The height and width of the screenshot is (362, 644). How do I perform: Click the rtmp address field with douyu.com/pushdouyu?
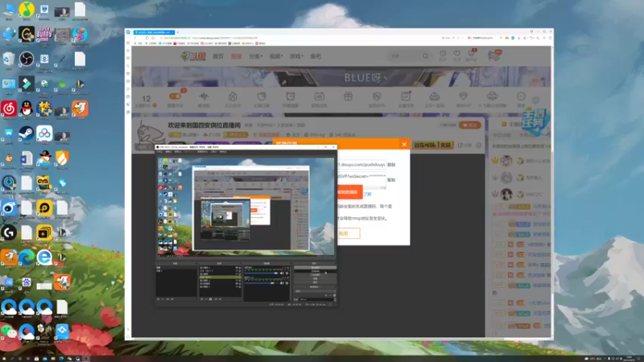361,165
